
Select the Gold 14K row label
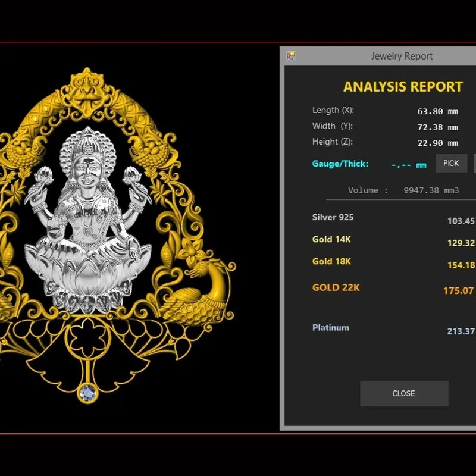331,239
